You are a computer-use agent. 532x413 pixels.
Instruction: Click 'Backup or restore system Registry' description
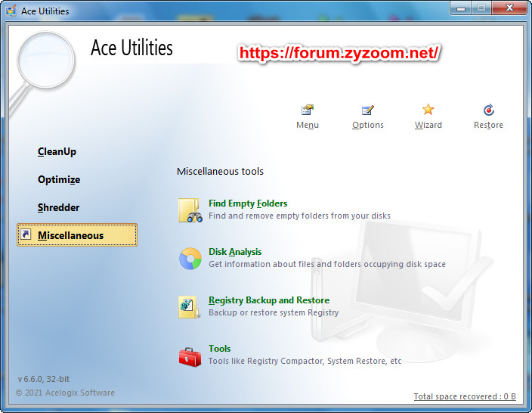(x=274, y=312)
